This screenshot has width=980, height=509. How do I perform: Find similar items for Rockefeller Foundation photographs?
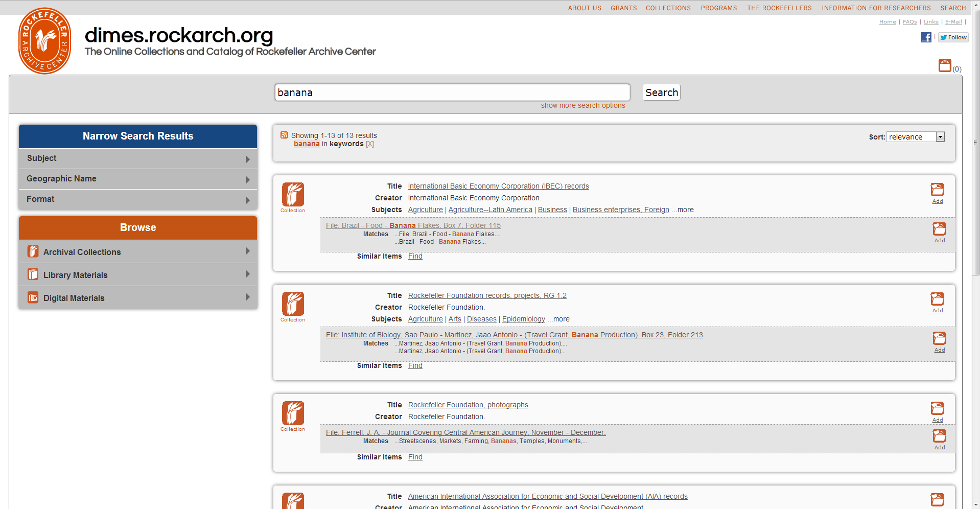pyautogui.click(x=415, y=457)
